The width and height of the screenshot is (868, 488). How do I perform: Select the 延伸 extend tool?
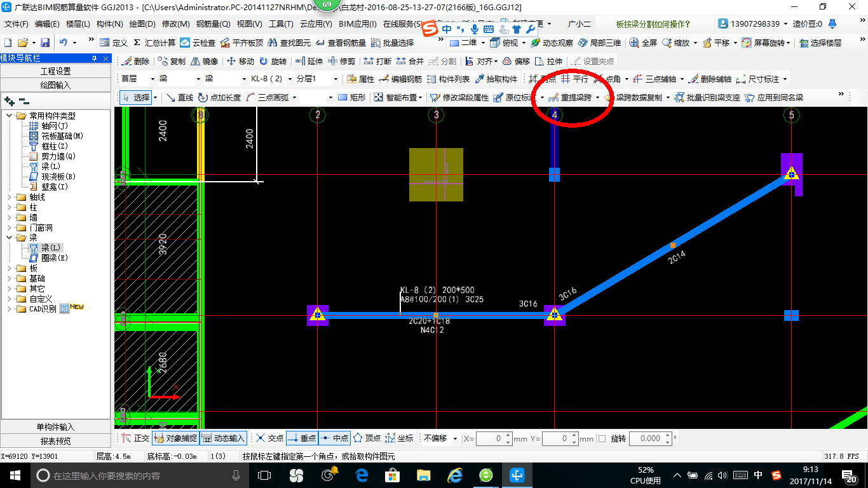(x=309, y=62)
